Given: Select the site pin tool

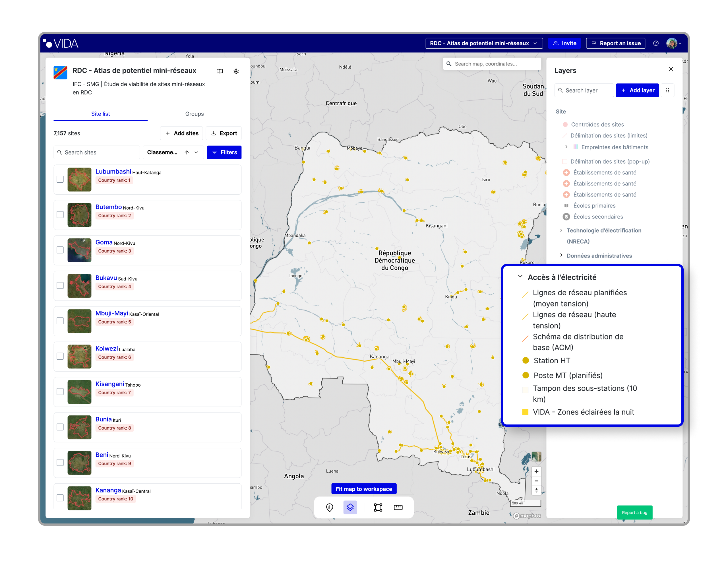Looking at the screenshot, I should coord(329,507).
